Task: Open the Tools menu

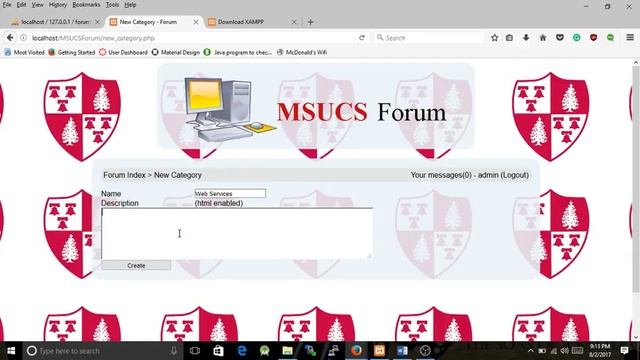Action: (112, 5)
